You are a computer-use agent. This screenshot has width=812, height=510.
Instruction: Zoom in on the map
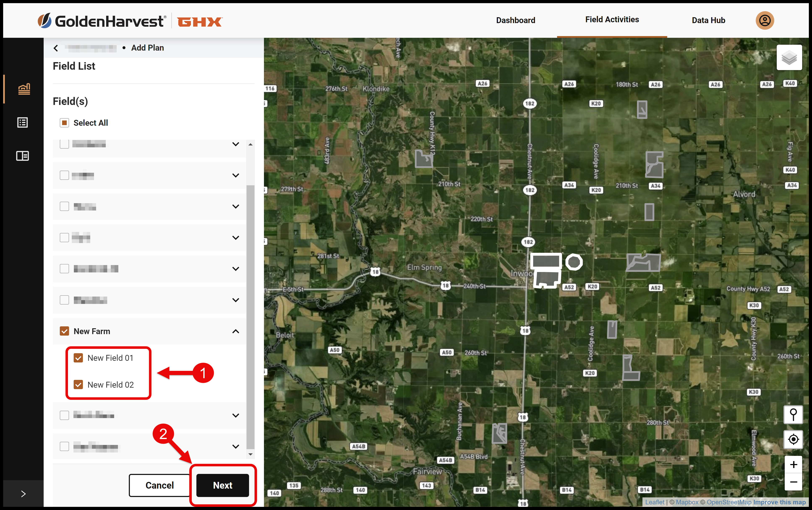[793, 465]
